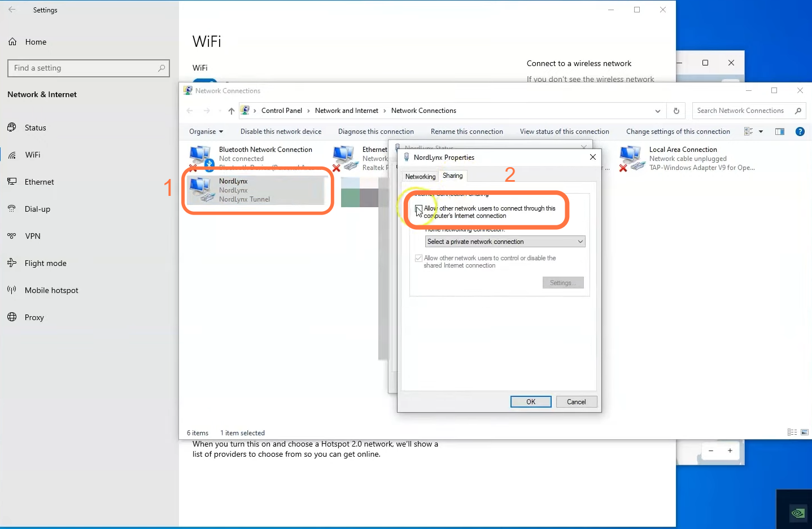This screenshot has width=812, height=529.
Task: Click Network and Internet breadcrumb
Action: pos(347,111)
